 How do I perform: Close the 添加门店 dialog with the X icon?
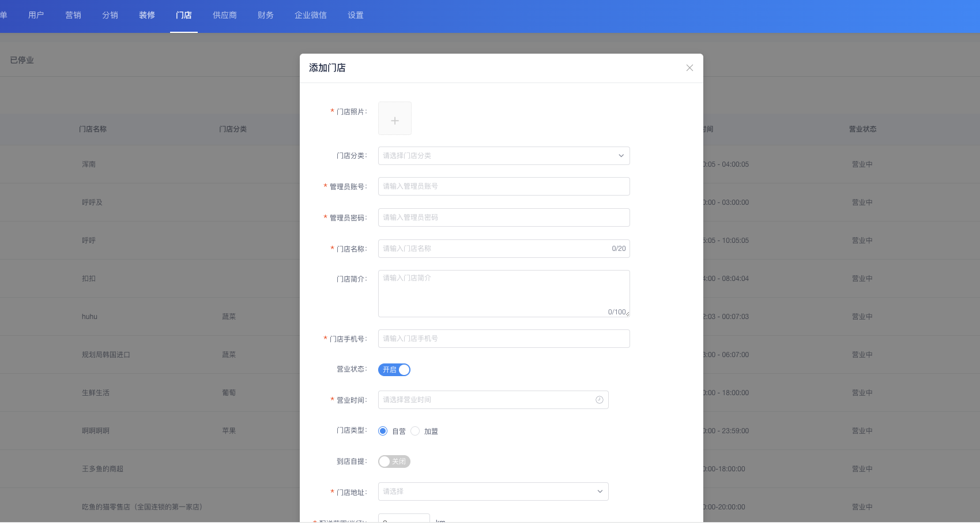(x=689, y=68)
